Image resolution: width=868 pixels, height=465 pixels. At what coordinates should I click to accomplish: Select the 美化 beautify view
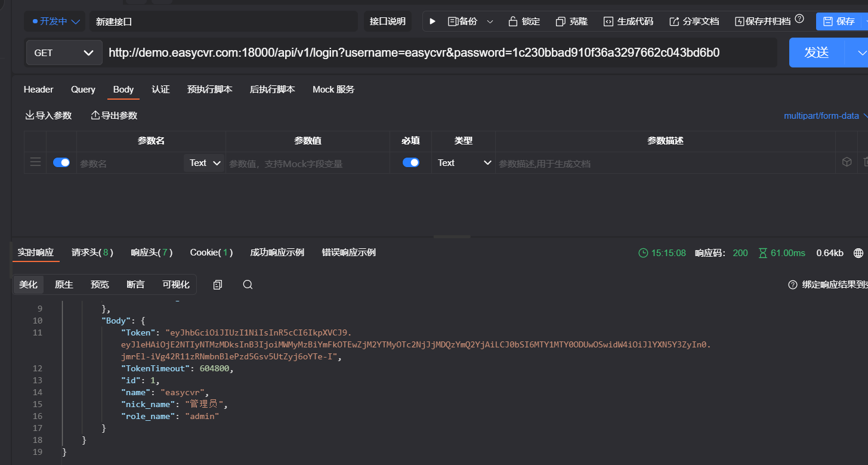click(x=28, y=285)
